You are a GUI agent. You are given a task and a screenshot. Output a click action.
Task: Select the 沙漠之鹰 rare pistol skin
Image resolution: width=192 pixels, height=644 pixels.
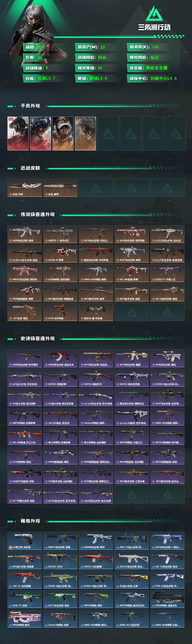(x=25, y=541)
